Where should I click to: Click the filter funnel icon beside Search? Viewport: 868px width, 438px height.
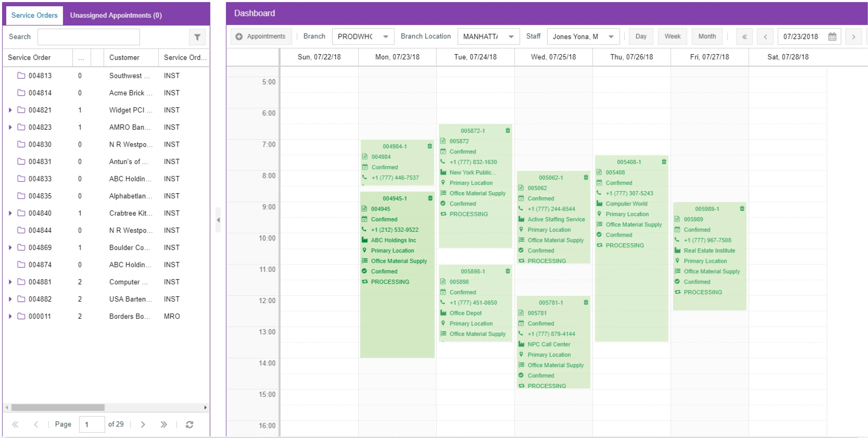point(197,37)
